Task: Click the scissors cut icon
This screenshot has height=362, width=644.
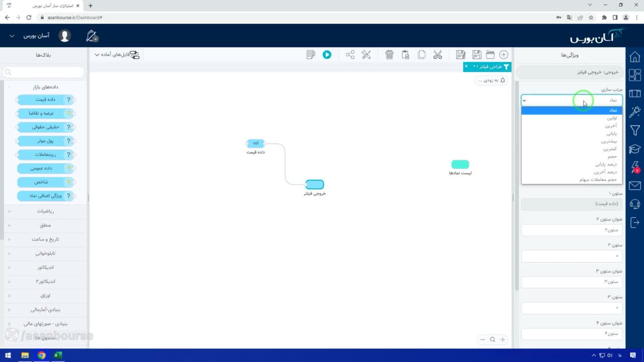Action: click(438, 55)
